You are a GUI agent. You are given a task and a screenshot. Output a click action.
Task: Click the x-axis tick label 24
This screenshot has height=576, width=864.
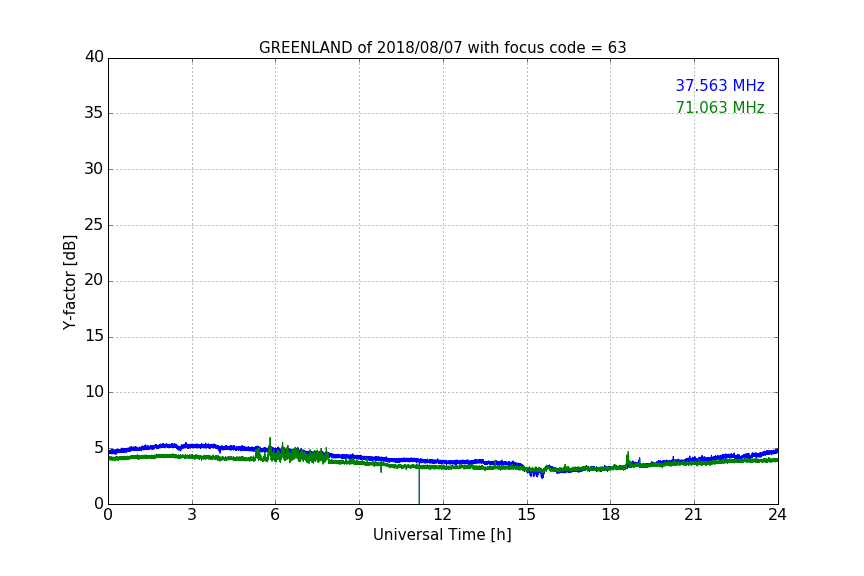click(x=777, y=515)
